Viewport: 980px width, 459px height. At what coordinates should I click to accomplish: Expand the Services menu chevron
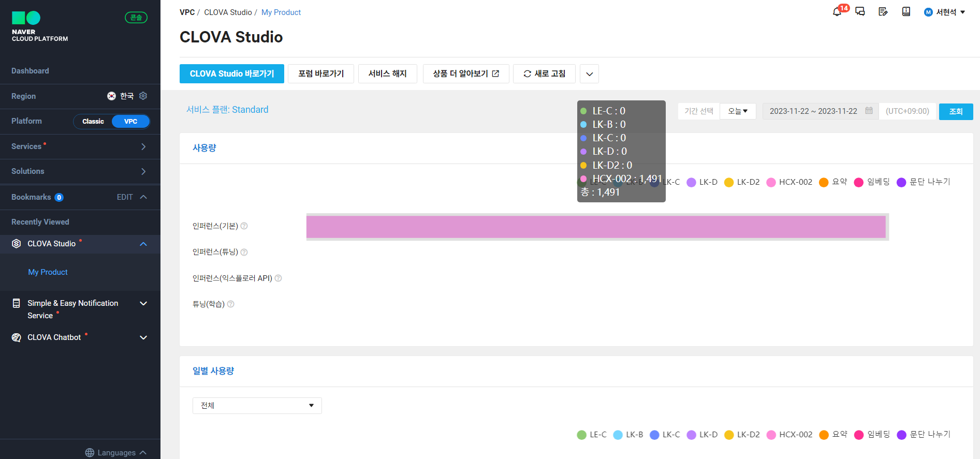[143, 147]
